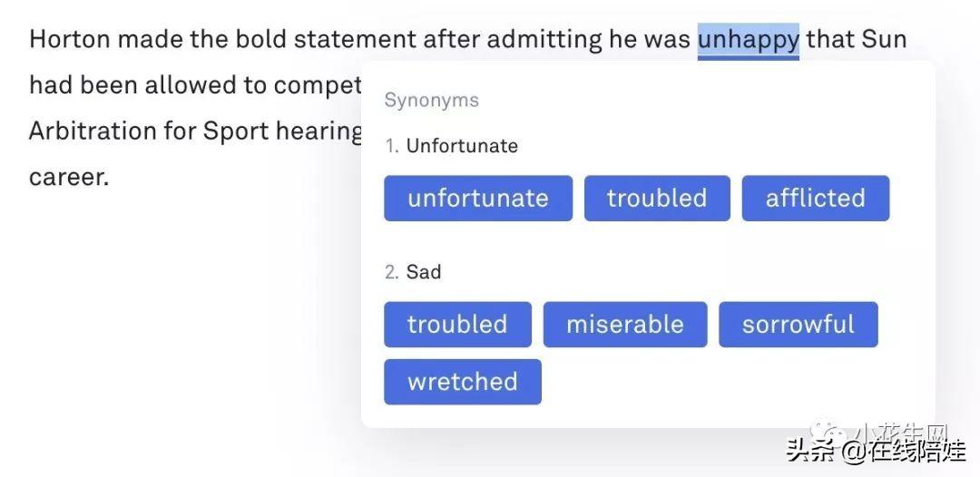
Task: Click the "Synonyms" popup heading
Action: click(431, 101)
